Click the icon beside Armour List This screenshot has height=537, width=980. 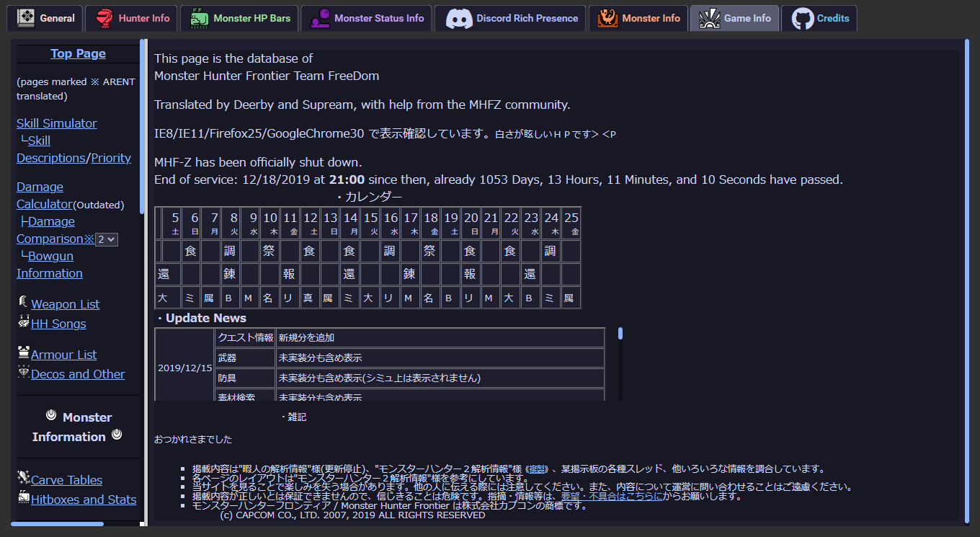(24, 353)
